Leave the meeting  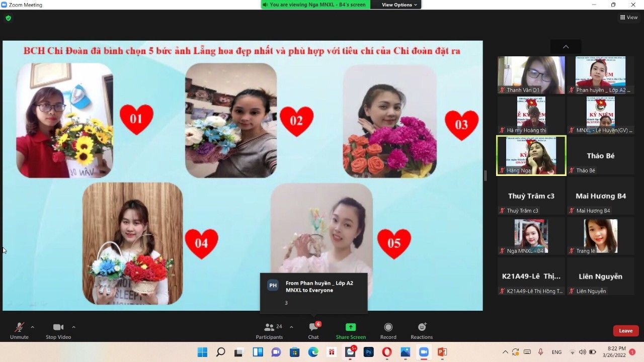(625, 331)
